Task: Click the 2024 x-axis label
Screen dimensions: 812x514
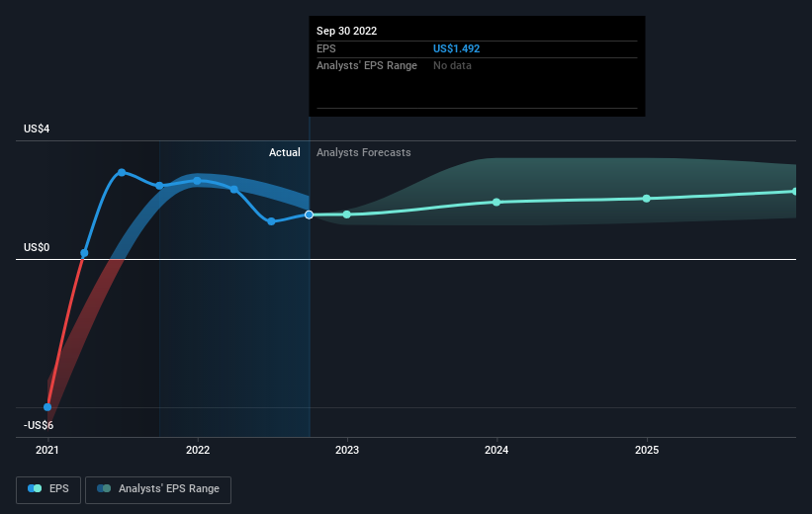Action: [496, 450]
